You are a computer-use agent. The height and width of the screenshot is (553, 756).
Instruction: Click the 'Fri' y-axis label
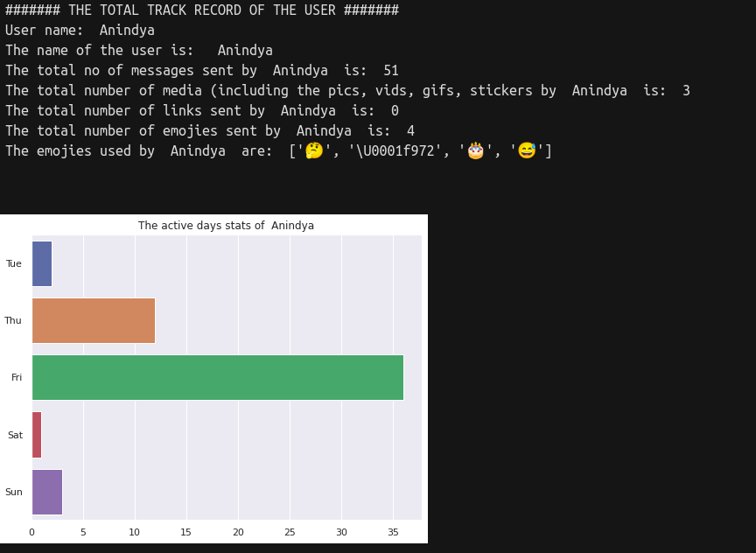click(17, 378)
